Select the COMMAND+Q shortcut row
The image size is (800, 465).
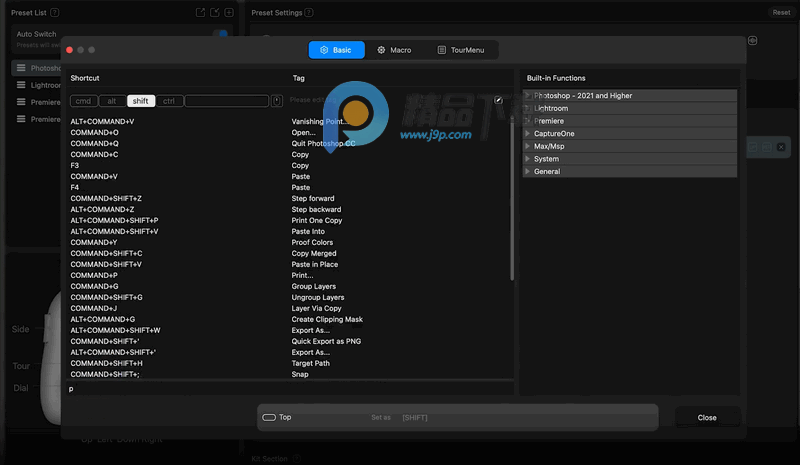click(290, 143)
